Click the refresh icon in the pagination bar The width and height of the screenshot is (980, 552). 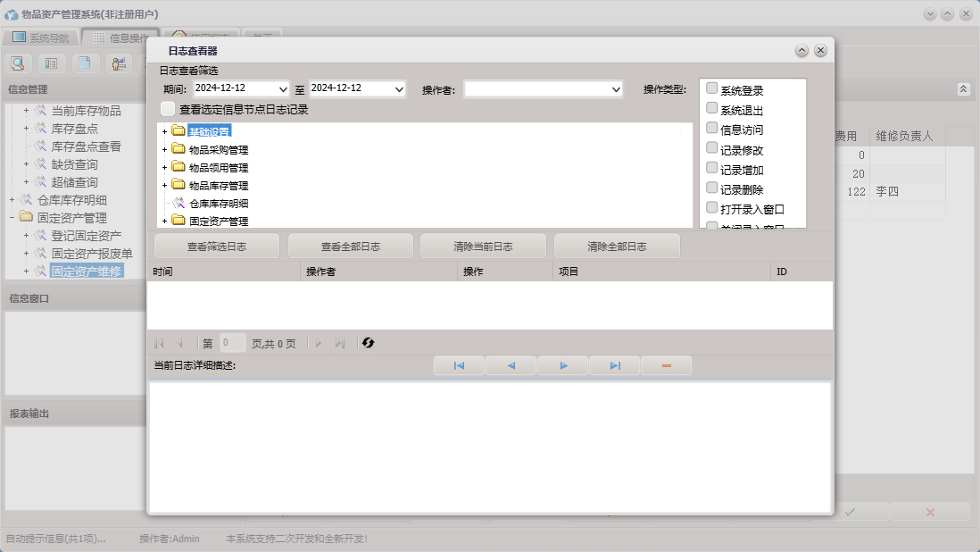pyautogui.click(x=369, y=343)
